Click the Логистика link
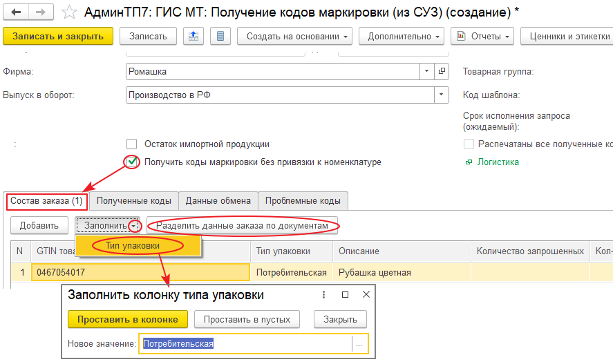This screenshot has width=613, height=364. [x=498, y=162]
